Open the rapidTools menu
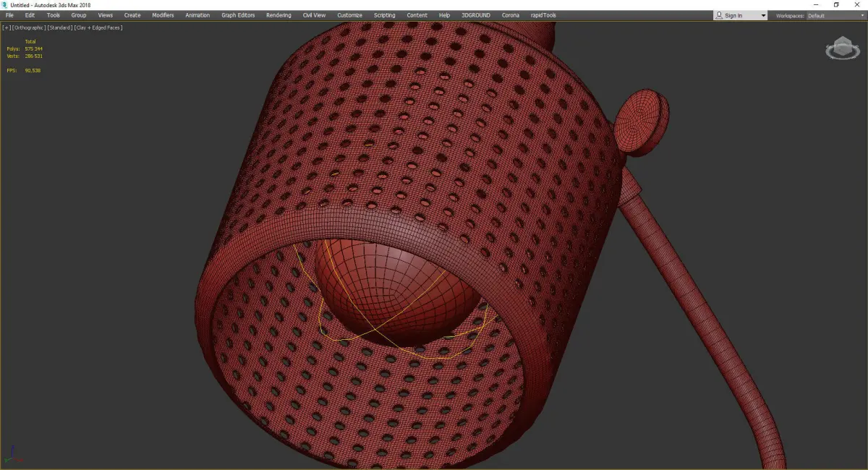This screenshot has height=470, width=868. 543,15
